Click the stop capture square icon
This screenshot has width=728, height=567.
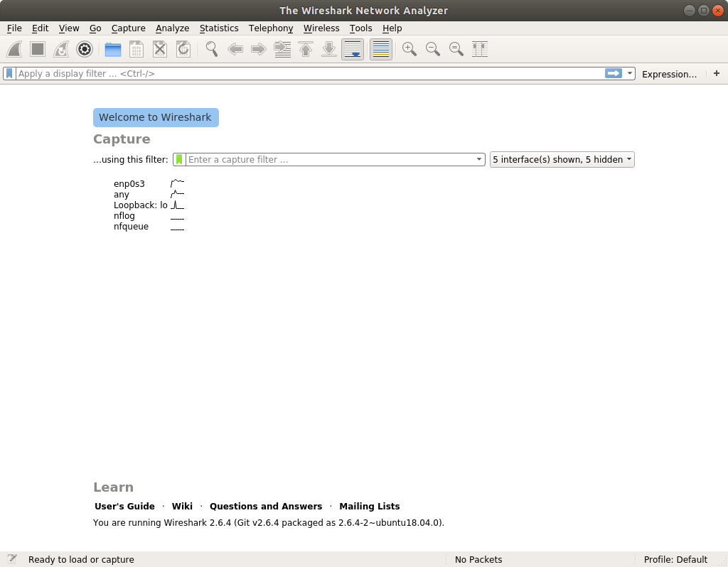pyautogui.click(x=38, y=49)
